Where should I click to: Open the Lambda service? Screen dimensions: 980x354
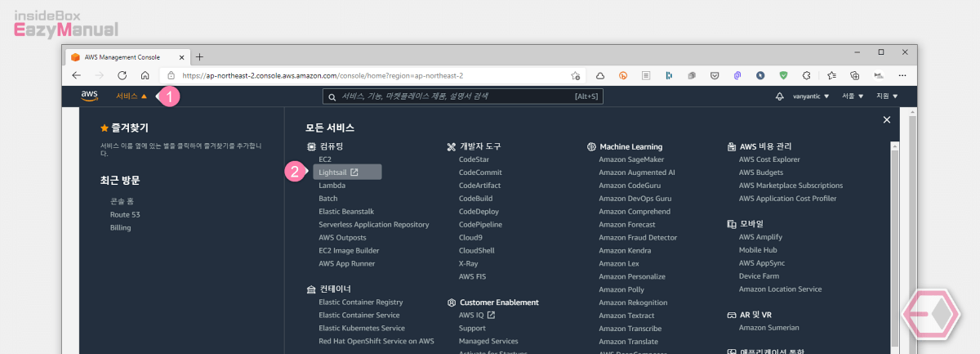coord(332,186)
